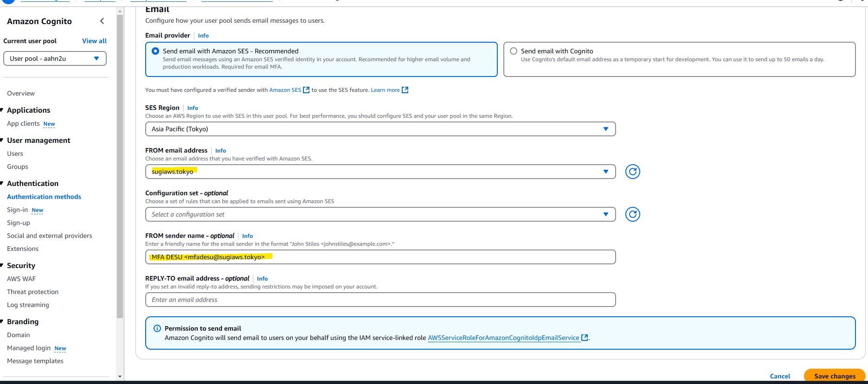Open AWS WAF page
This screenshot has height=384, width=868.
tap(21, 279)
